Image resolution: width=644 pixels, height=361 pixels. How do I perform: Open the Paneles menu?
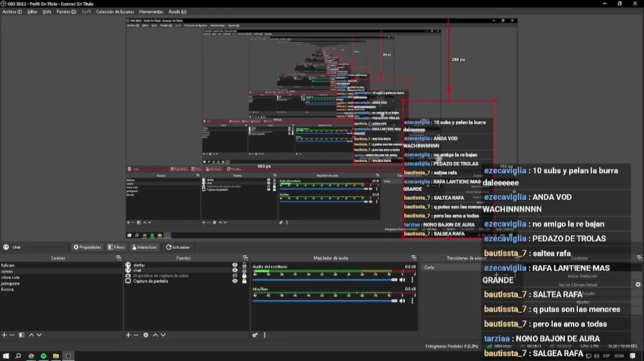[66, 12]
